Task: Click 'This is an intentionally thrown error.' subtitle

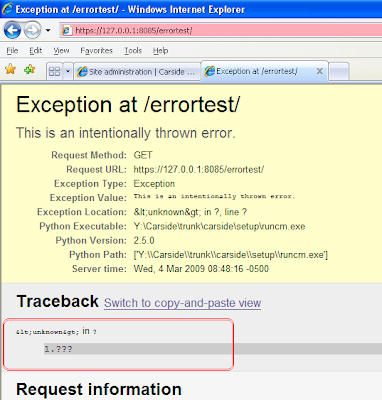Action: [126, 133]
